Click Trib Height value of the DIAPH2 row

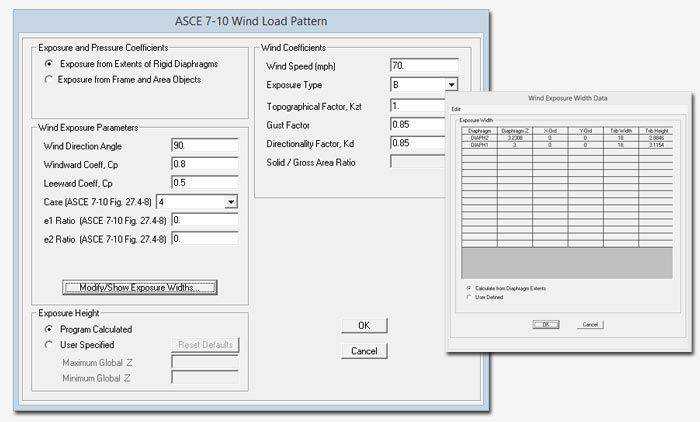(x=656, y=138)
